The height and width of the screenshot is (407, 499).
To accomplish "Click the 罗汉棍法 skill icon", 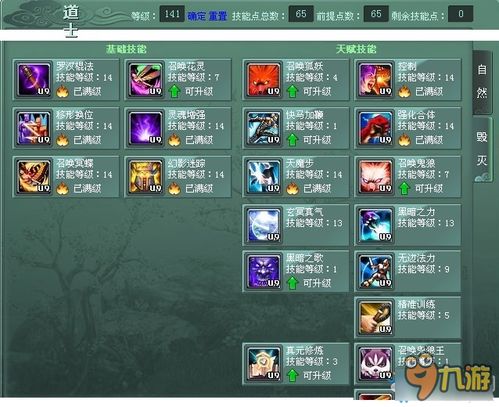I will point(34,80).
